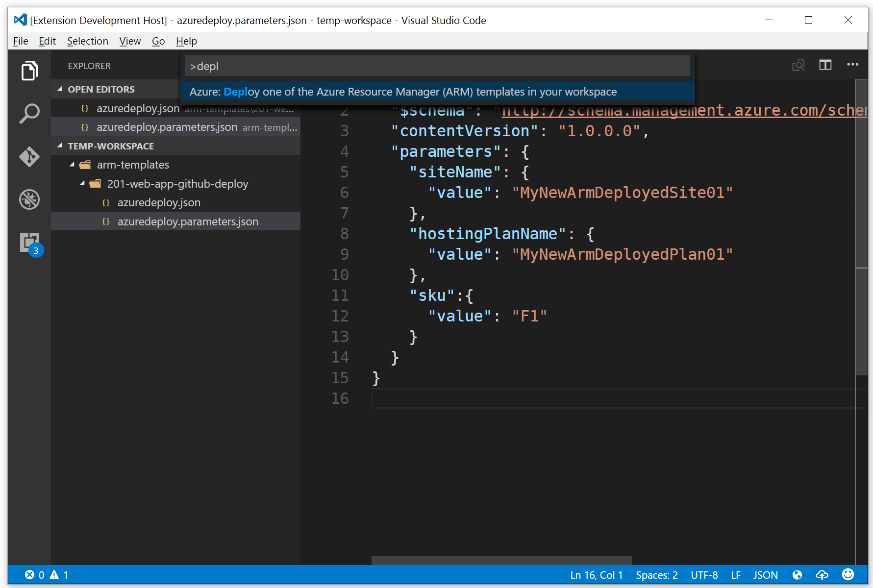Collapse the arm-templates folder arrow

tap(72, 165)
